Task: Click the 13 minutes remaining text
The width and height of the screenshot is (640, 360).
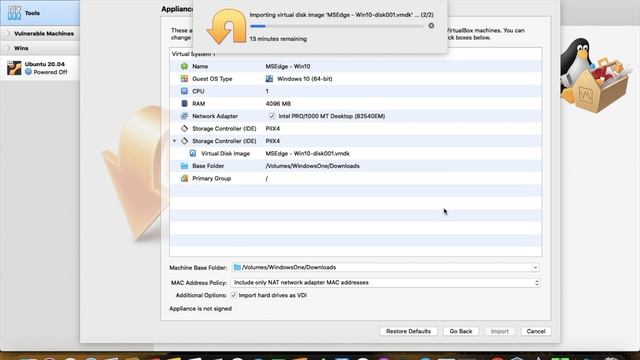Action: [x=278, y=39]
